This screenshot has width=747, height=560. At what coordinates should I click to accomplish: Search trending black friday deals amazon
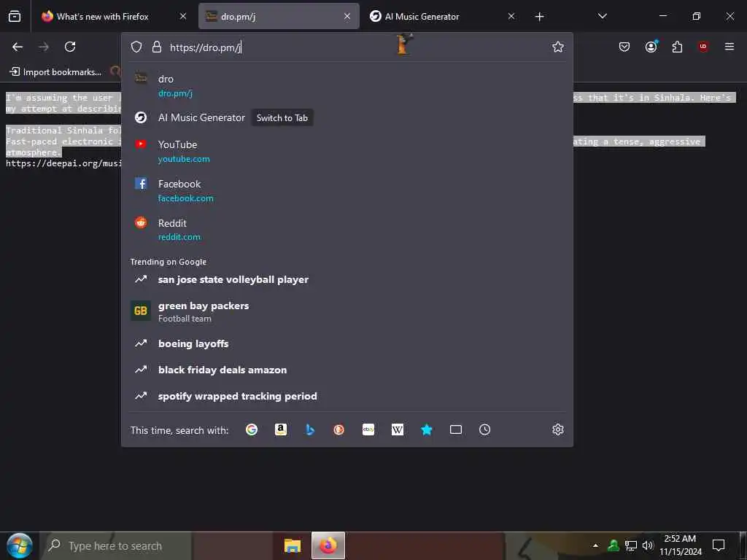pyautogui.click(x=347, y=370)
